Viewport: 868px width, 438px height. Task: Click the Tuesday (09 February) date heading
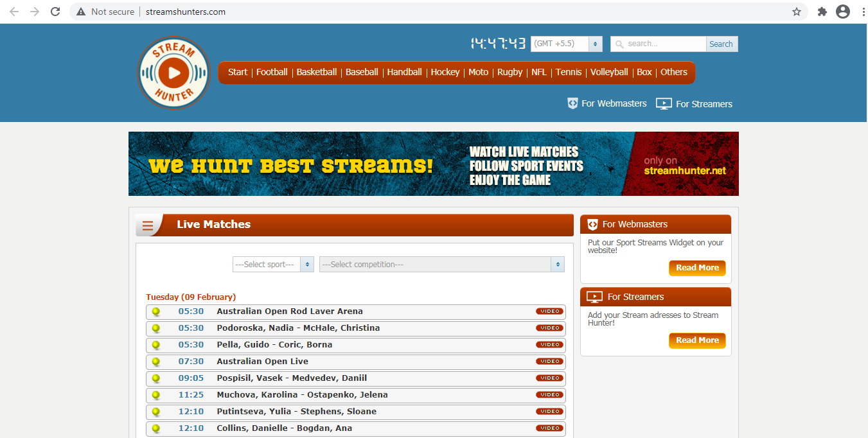coord(191,297)
